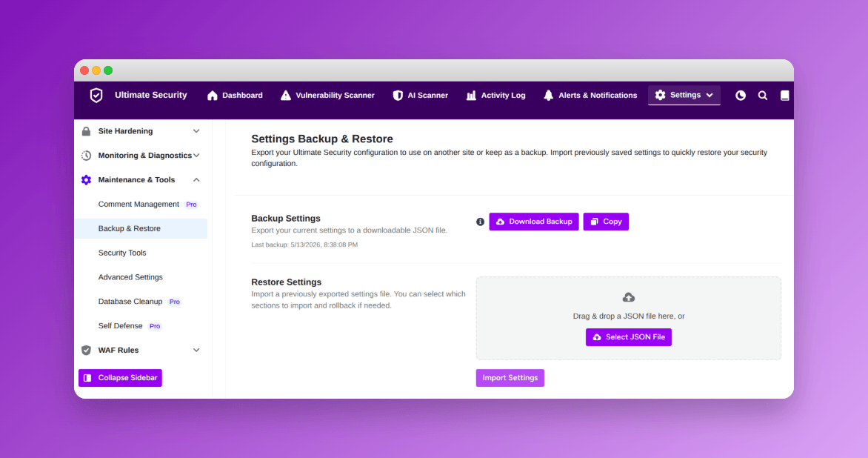Click the backup info circle icon
868x458 pixels.
pyautogui.click(x=481, y=222)
